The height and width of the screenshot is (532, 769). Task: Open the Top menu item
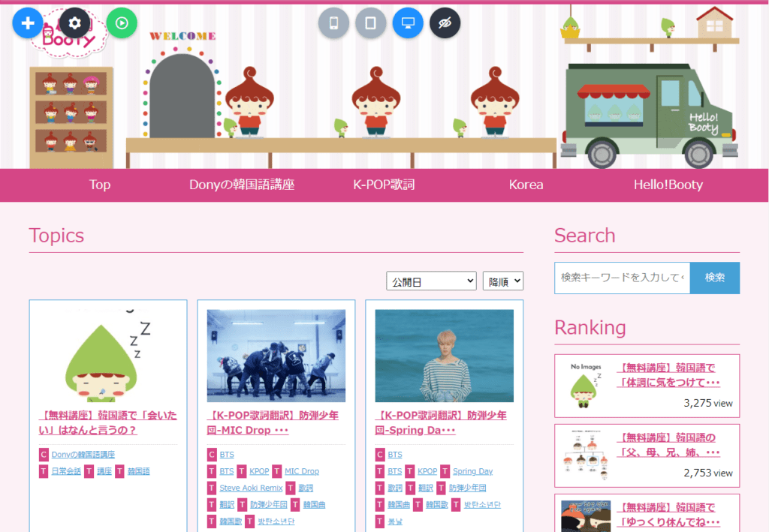click(x=99, y=185)
